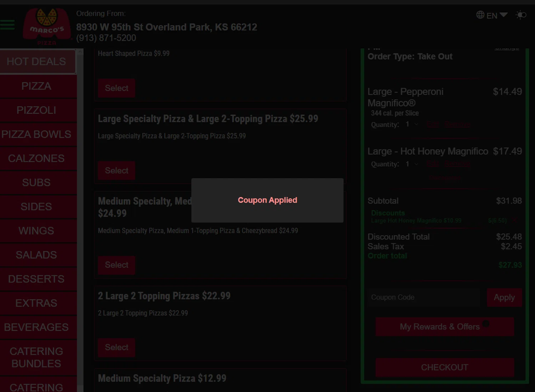Click the Discounted Total $25.48 amount
The image size is (535, 392).
(509, 237)
